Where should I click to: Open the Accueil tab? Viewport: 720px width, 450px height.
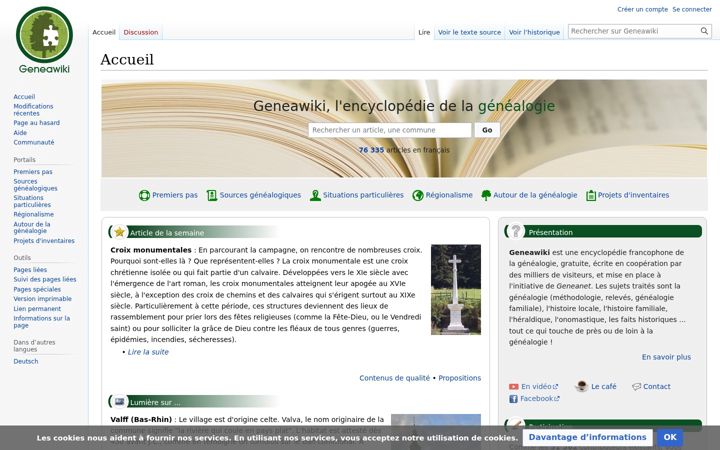(x=104, y=32)
